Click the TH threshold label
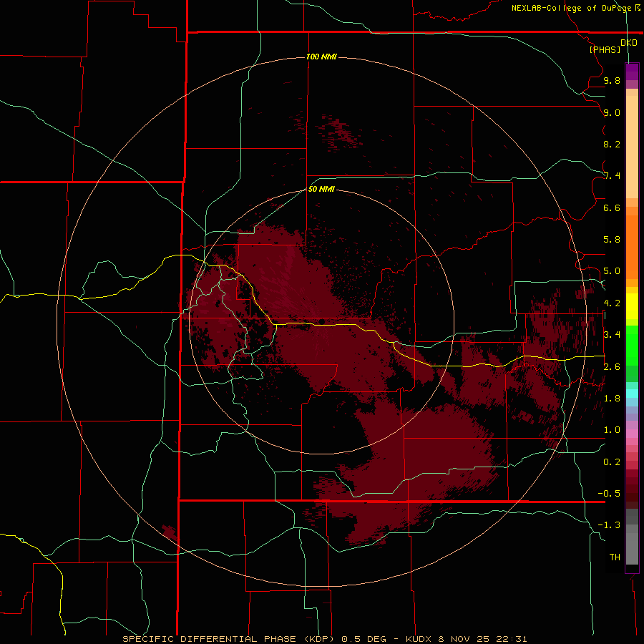This screenshot has height=644, width=644. tap(615, 557)
